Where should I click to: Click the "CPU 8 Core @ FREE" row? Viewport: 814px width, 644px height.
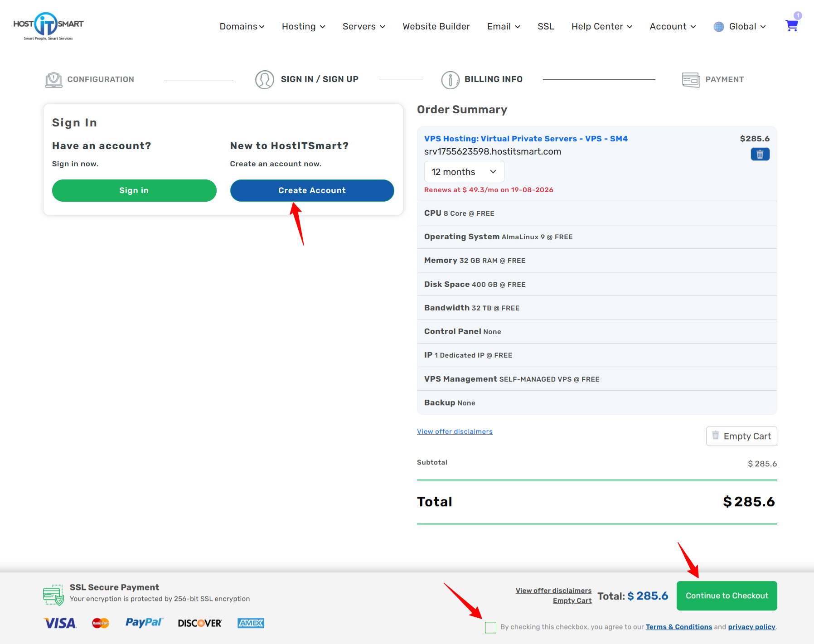pyautogui.click(x=597, y=213)
